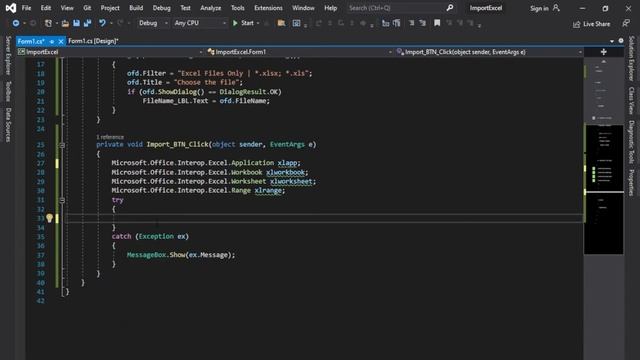Click the toolbar icon right of Find in Files
640x360 pixels.
click(296, 23)
